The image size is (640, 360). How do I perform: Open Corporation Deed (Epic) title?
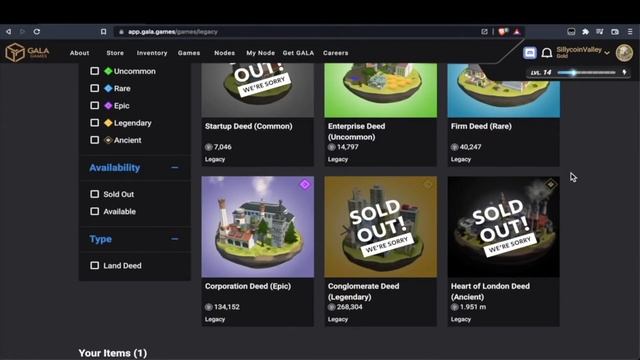point(248,286)
